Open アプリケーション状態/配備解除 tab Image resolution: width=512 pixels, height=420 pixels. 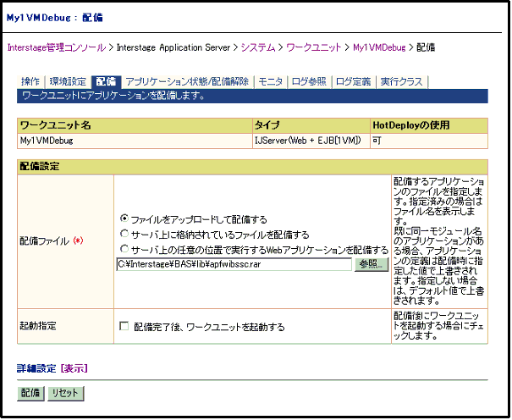coord(187,81)
